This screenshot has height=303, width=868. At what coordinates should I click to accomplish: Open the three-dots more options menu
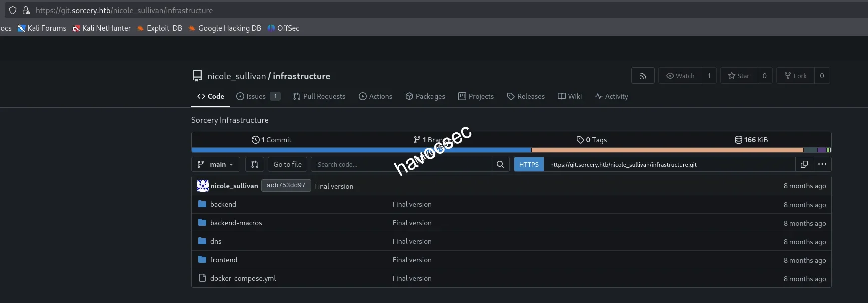[x=822, y=164]
